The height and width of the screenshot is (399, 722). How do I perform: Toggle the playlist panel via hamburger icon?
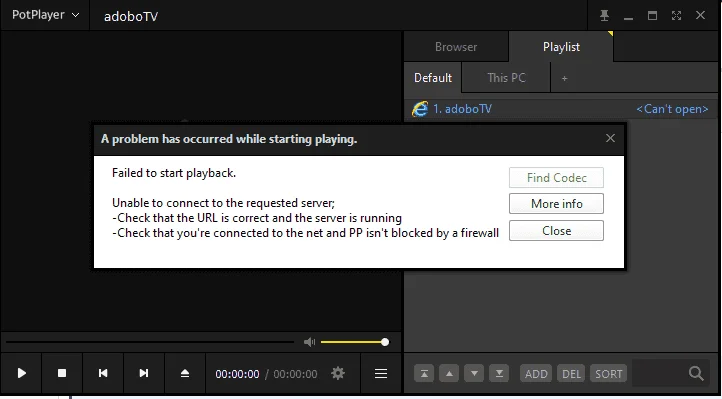click(381, 373)
